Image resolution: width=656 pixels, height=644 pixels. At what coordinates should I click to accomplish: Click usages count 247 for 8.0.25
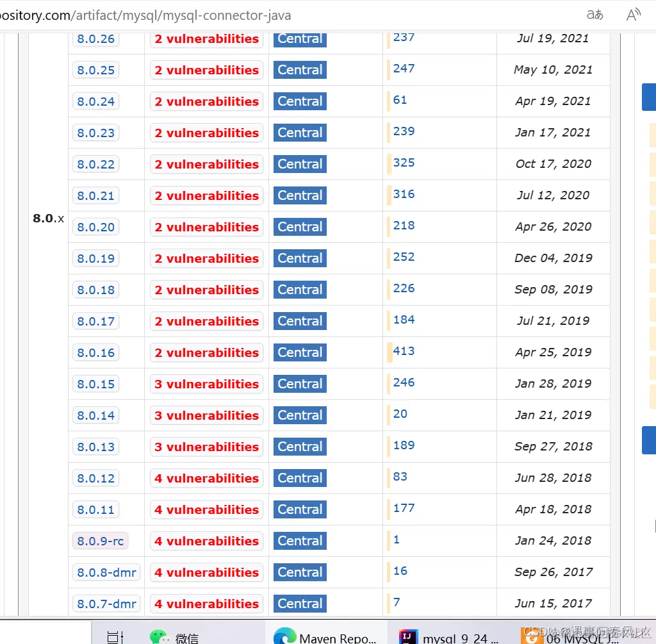pos(404,68)
